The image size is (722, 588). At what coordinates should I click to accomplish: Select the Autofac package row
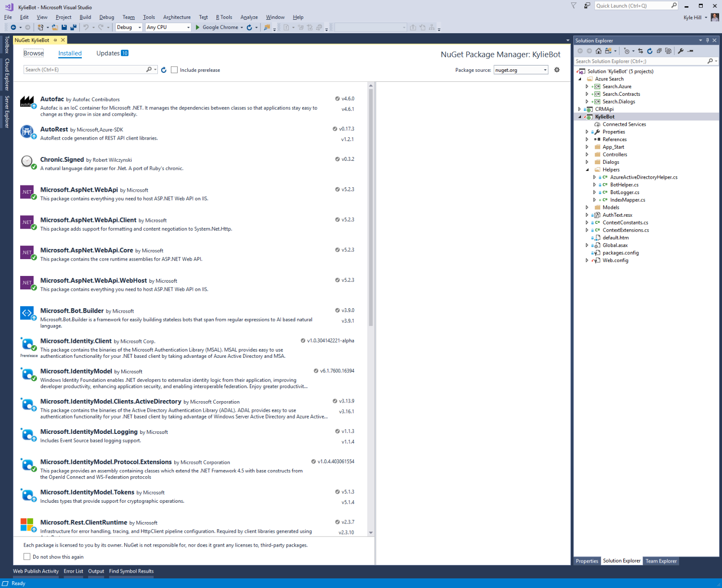coord(190,106)
